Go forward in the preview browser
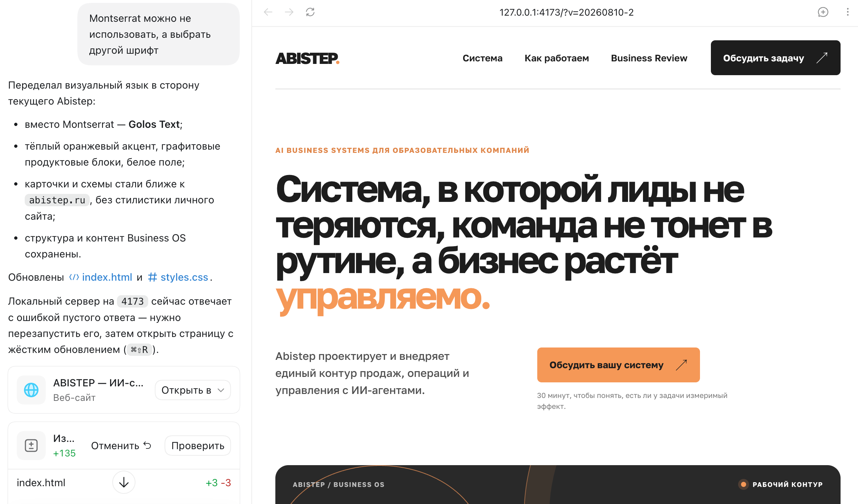The height and width of the screenshot is (504, 858). tap(289, 12)
